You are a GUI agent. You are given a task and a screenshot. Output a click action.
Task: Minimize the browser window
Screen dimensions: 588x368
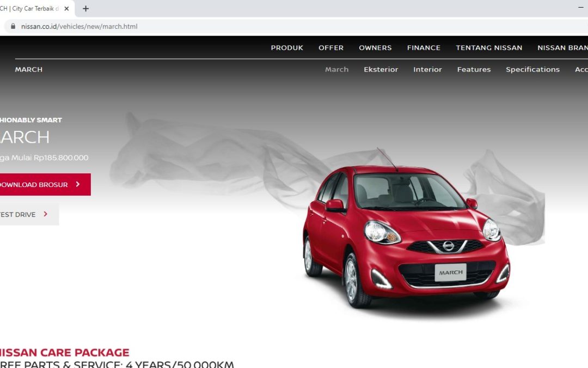(x=580, y=8)
